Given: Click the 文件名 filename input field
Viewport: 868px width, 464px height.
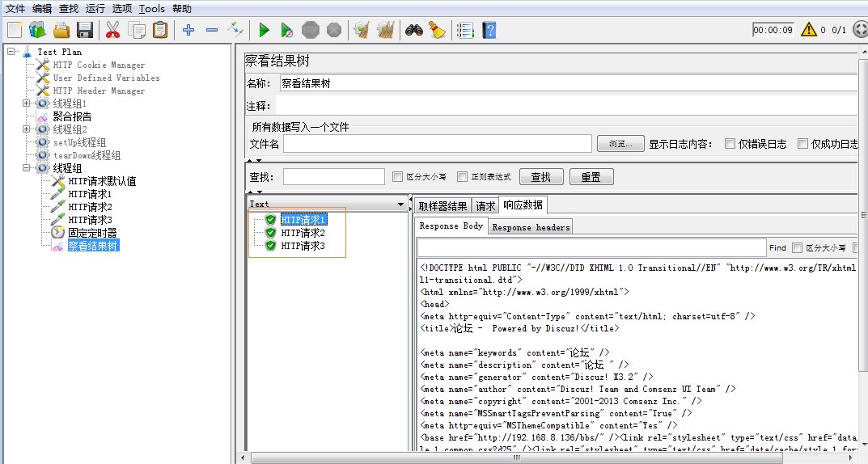Looking at the screenshot, I should click(438, 144).
